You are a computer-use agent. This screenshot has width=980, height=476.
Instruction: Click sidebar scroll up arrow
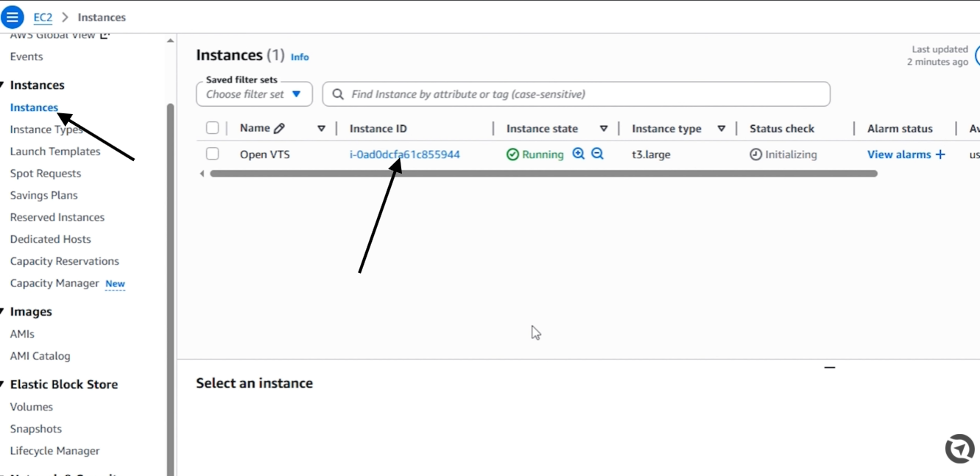[x=170, y=40]
